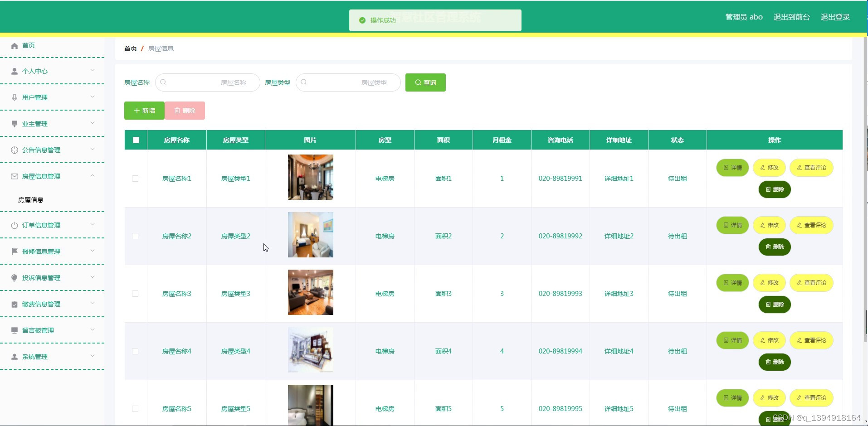The image size is (868, 426).
Task: Click the phone number 020-89819991
Action: [561, 179]
